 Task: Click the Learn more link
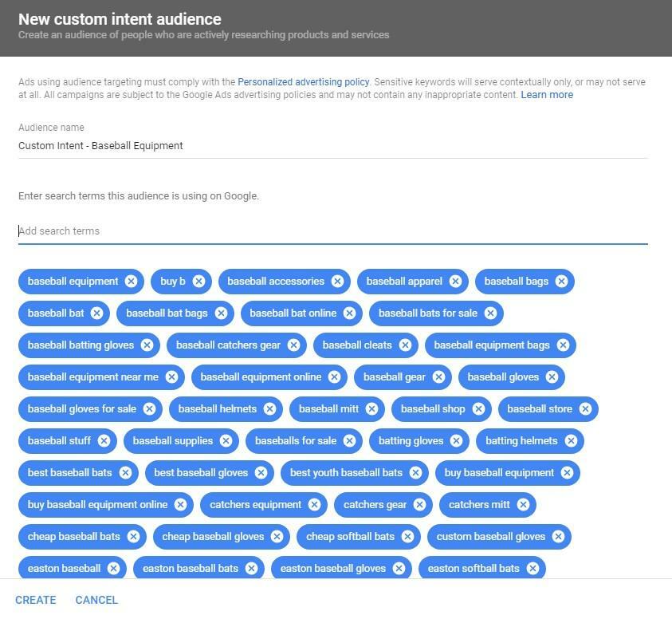click(547, 94)
